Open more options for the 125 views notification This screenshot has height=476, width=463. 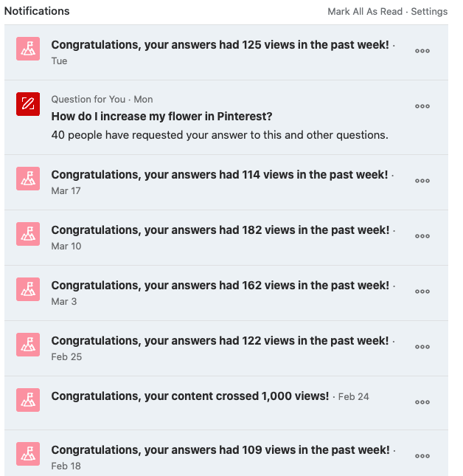coord(422,51)
